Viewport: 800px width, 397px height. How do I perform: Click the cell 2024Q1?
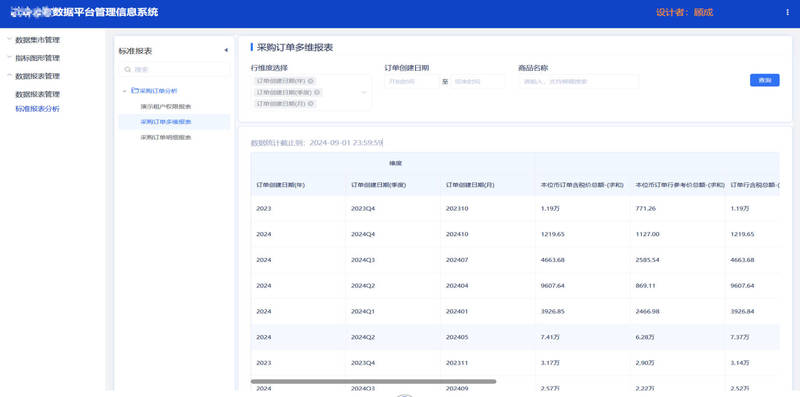pyautogui.click(x=363, y=311)
